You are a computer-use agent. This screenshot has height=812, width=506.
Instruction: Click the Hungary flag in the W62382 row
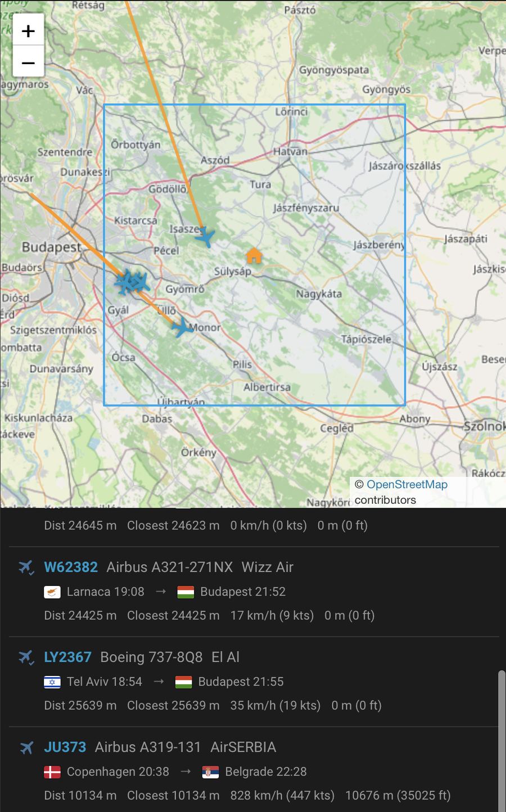click(186, 592)
